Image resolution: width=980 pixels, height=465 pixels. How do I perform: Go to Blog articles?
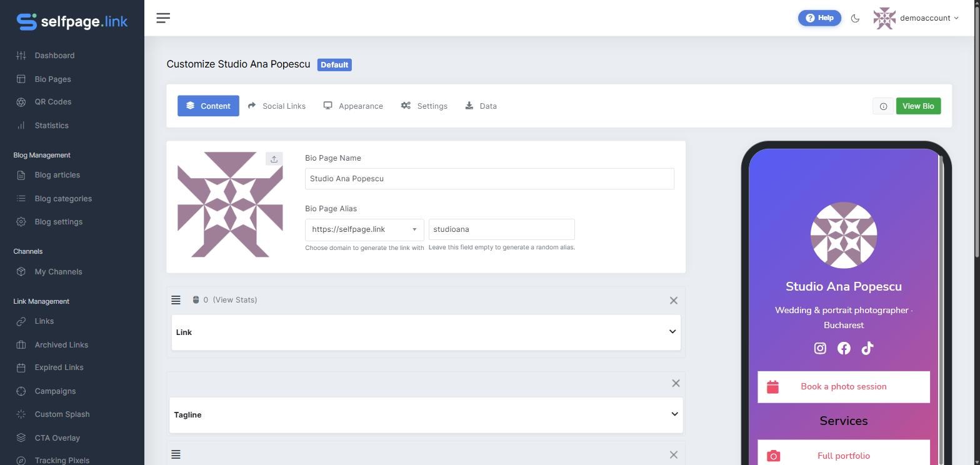click(57, 175)
